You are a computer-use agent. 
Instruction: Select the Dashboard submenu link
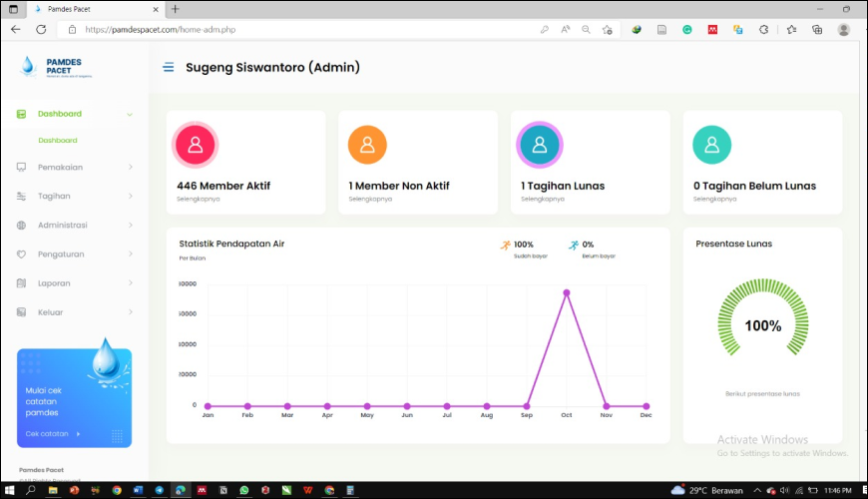pyautogui.click(x=57, y=141)
